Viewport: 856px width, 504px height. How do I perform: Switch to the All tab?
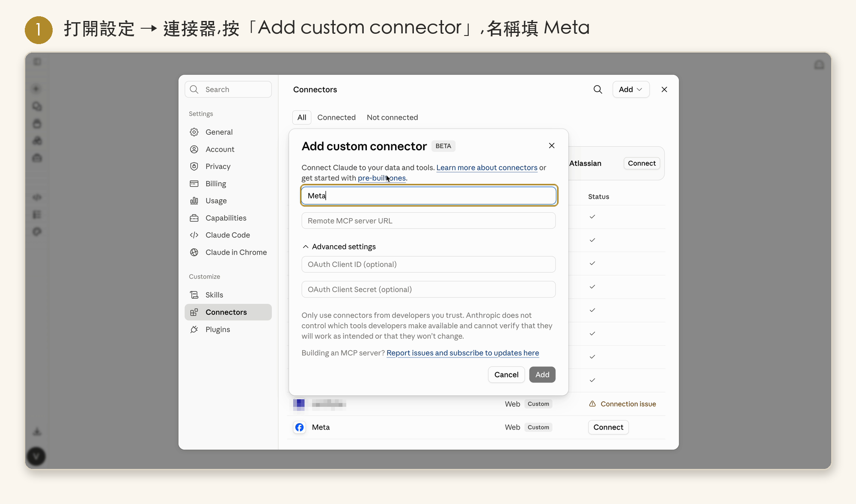[x=302, y=117]
